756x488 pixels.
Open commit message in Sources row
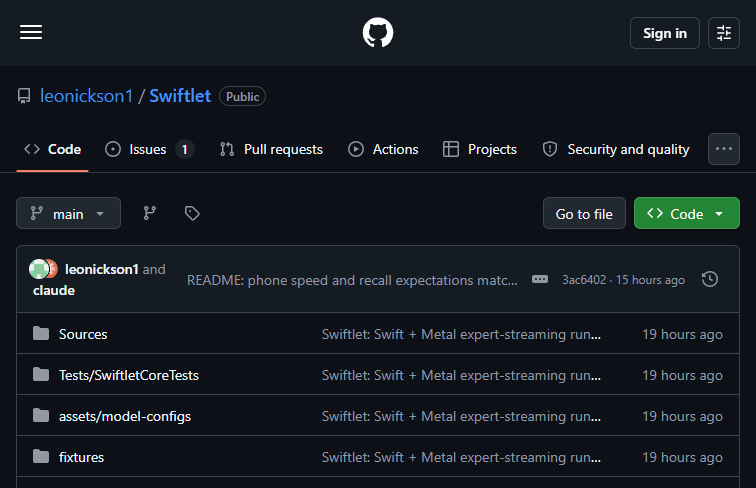pyautogui.click(x=461, y=334)
